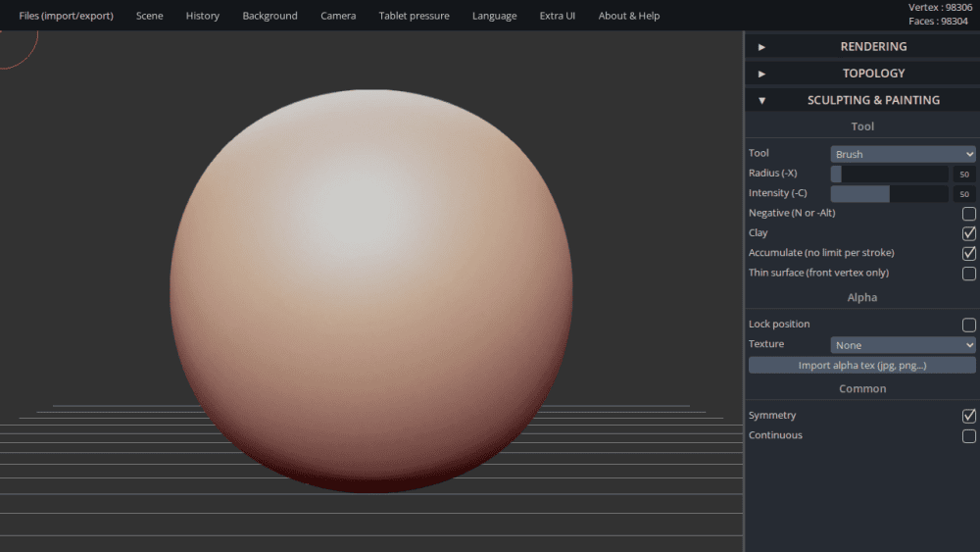This screenshot has width=980, height=552.
Task: Open the Language menu
Action: tap(494, 16)
